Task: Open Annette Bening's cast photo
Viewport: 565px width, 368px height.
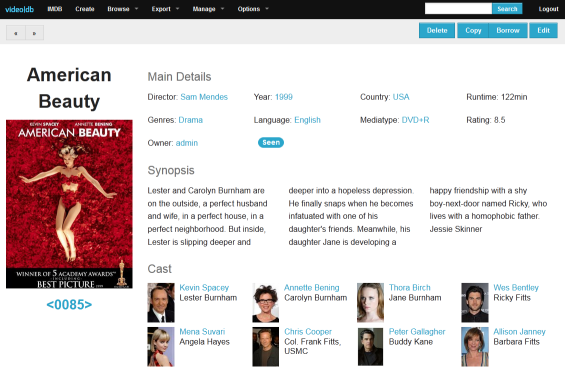Action: click(266, 302)
